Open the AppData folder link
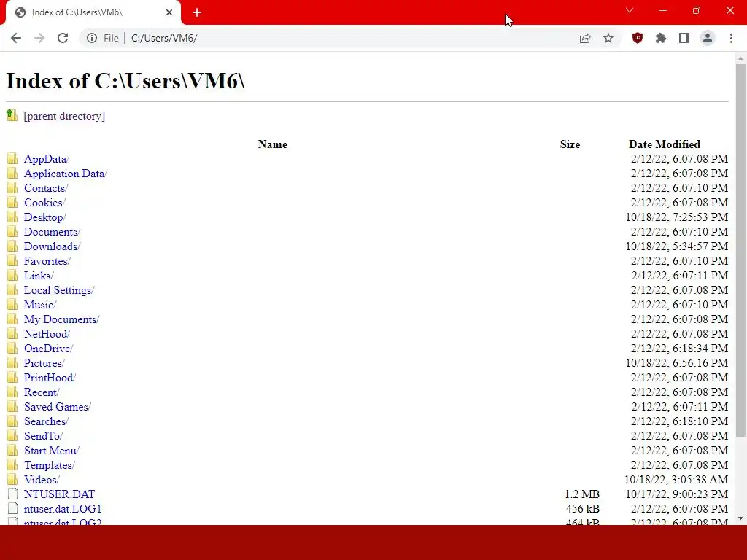The width and height of the screenshot is (747, 560). coord(47,159)
